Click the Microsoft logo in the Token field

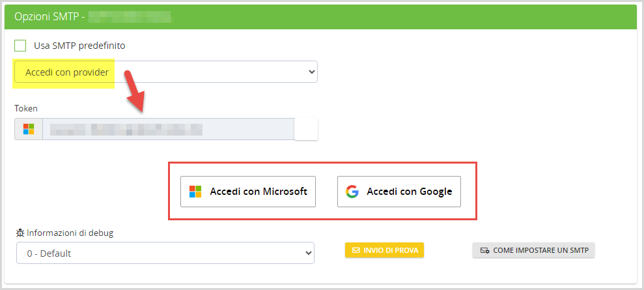tap(29, 129)
